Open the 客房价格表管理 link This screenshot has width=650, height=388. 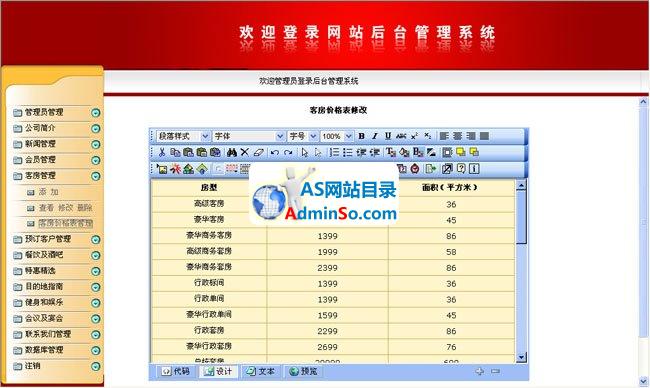[x=65, y=223]
